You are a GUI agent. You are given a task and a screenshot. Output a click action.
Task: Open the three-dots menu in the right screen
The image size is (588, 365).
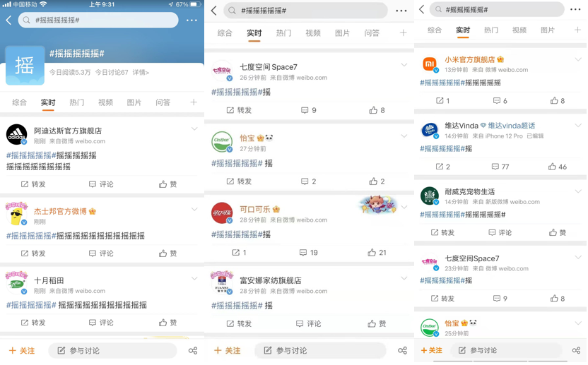[x=575, y=9]
